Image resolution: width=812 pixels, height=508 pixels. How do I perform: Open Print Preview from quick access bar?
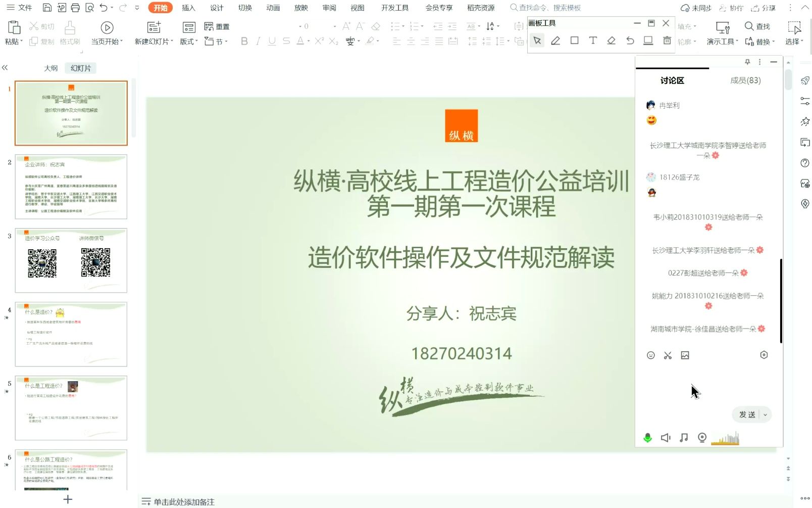tap(89, 8)
